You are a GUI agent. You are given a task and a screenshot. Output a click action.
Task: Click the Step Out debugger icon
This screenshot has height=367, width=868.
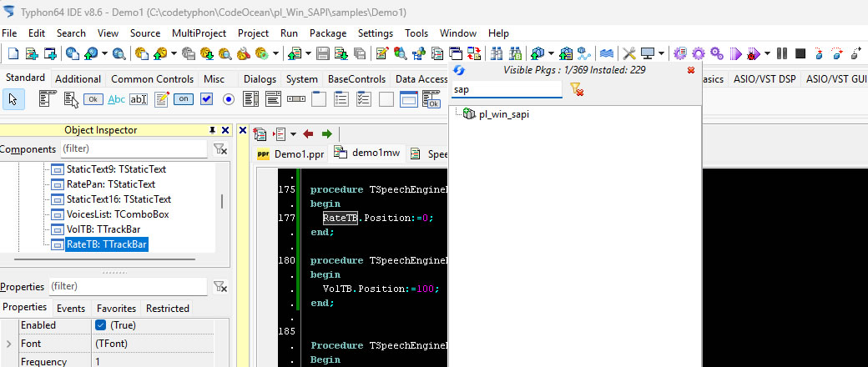coord(855,53)
